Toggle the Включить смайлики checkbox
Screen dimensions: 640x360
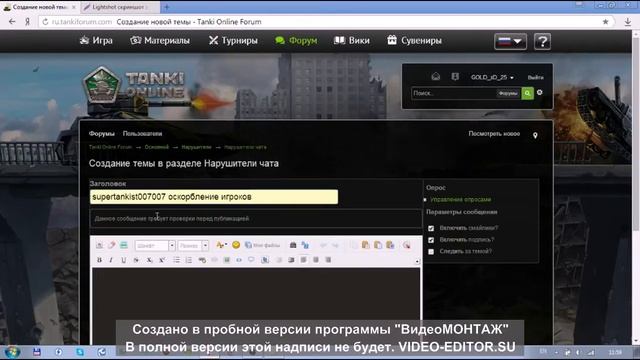coord(431,229)
